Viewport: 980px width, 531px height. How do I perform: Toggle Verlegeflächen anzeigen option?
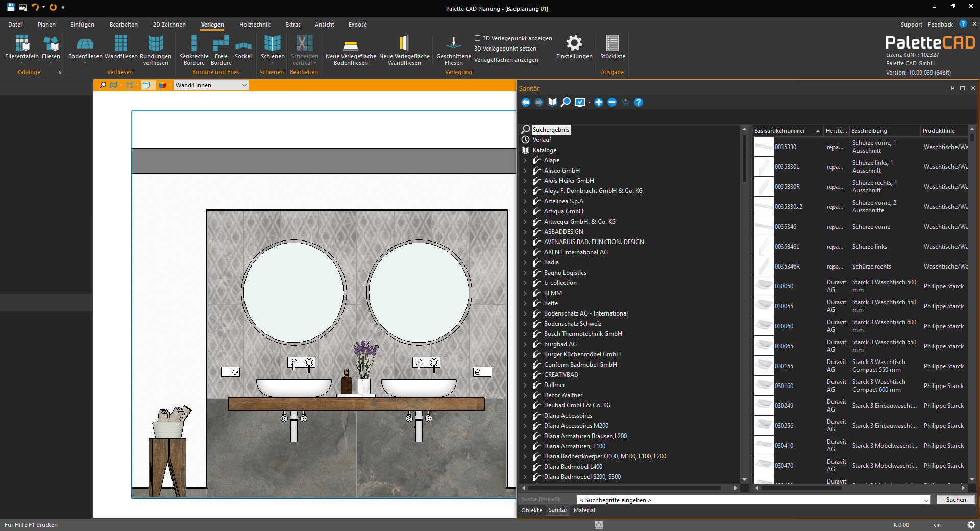(506, 60)
